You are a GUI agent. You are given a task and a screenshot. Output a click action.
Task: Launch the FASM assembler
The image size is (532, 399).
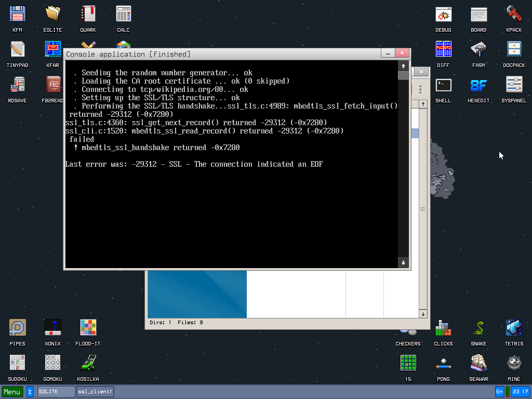coord(478,50)
